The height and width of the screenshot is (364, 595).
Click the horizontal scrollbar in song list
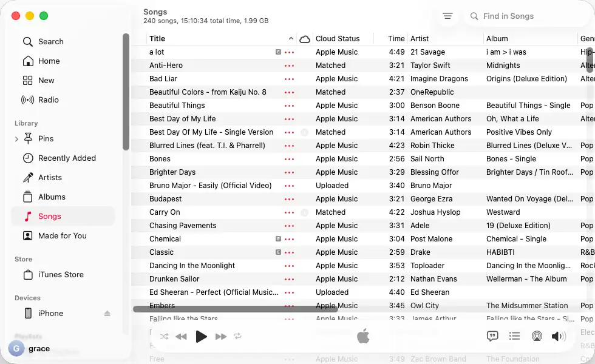[236, 309]
